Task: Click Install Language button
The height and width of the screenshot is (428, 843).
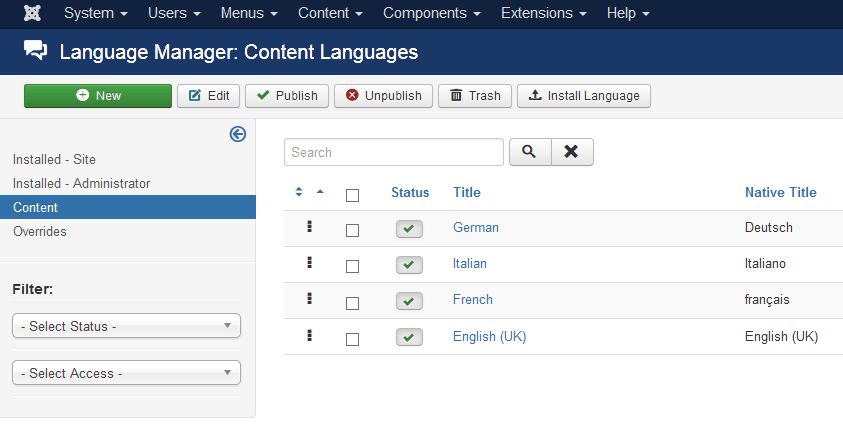Action: (584, 96)
